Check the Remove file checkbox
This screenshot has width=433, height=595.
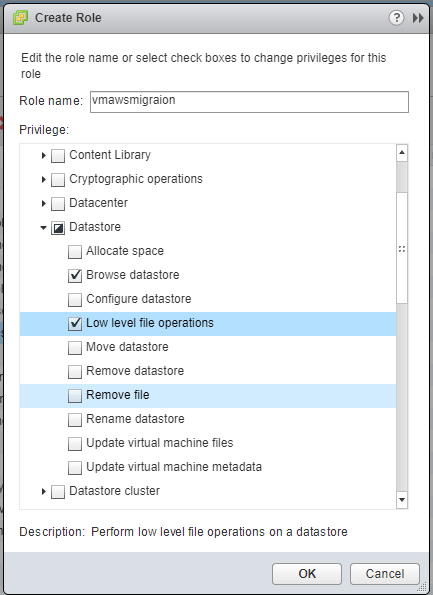75,395
